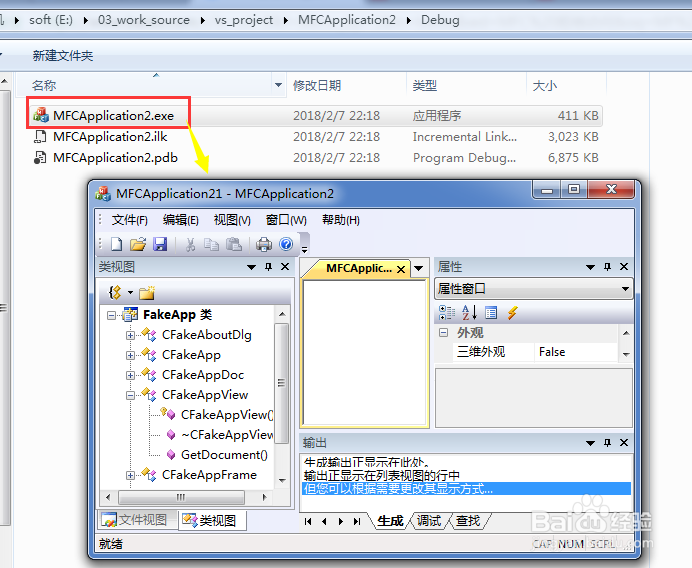Viewport: 692px width, 568px height.
Task: Switch to the 生成 output tab
Action: click(390, 521)
